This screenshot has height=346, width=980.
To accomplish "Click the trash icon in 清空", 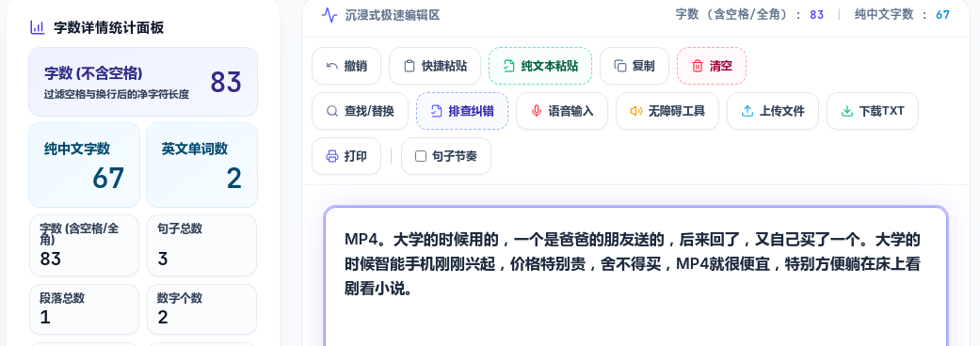I will pos(698,66).
